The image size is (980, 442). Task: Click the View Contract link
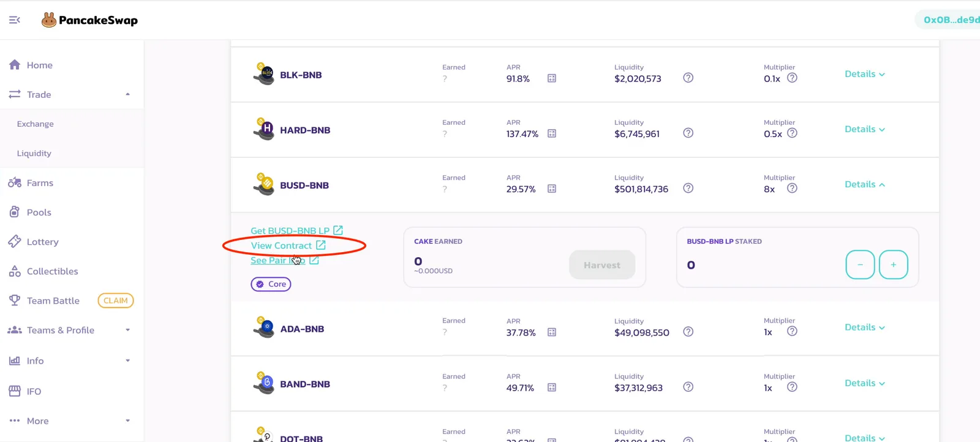pyautogui.click(x=281, y=245)
